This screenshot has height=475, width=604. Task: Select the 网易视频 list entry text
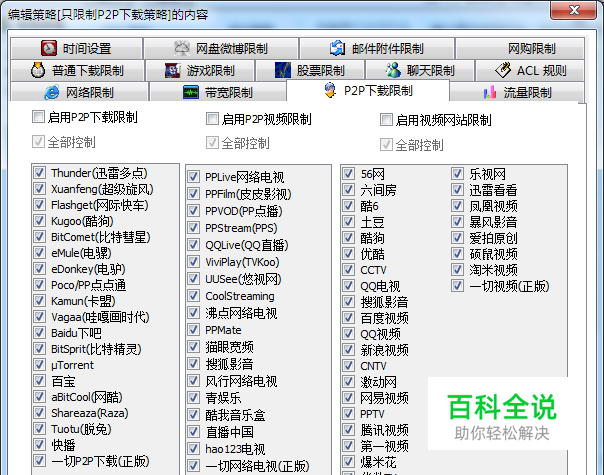click(384, 398)
